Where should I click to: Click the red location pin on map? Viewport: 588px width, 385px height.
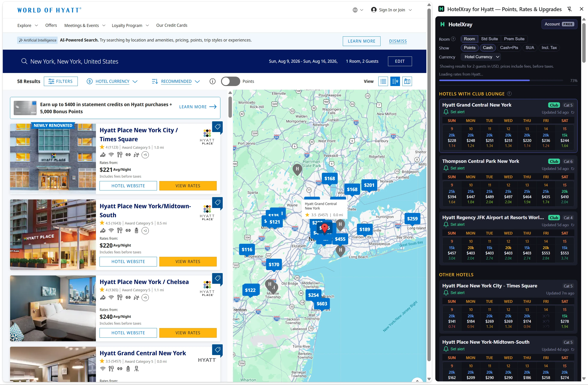[x=325, y=228]
